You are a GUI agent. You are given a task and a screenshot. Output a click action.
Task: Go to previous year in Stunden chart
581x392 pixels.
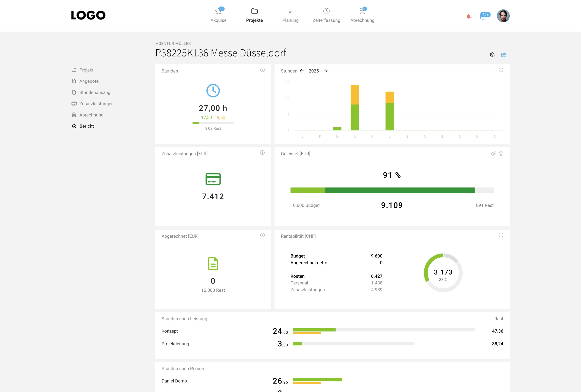click(x=302, y=71)
